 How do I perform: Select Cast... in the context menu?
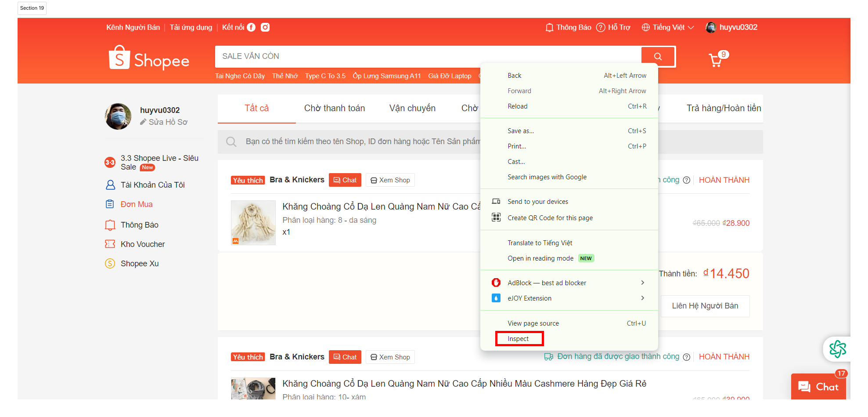coord(569,162)
